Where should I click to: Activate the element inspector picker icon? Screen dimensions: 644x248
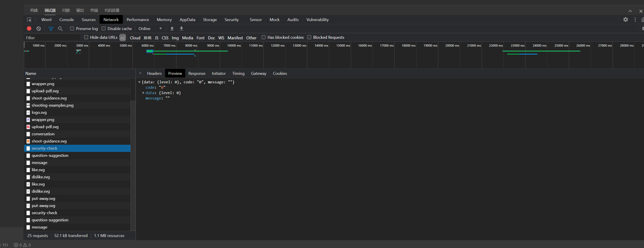pos(29,19)
